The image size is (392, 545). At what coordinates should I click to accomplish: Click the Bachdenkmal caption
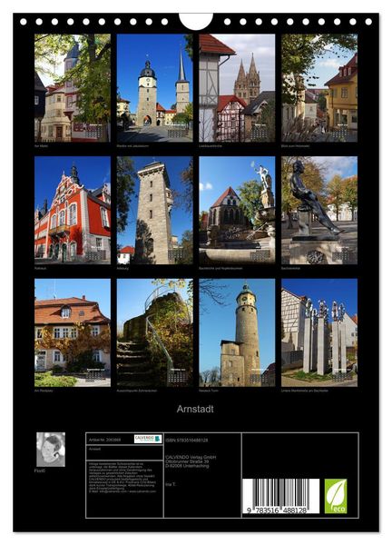[290, 268]
